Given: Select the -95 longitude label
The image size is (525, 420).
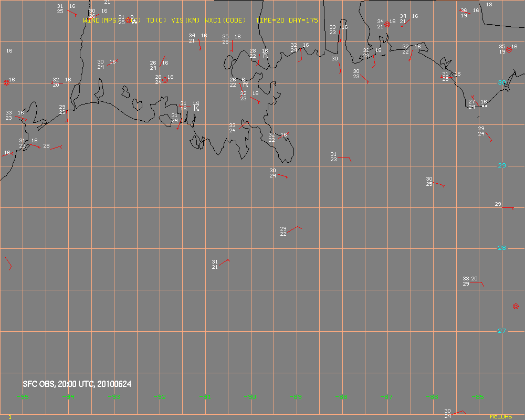Looking at the screenshot, I should point(23,397).
